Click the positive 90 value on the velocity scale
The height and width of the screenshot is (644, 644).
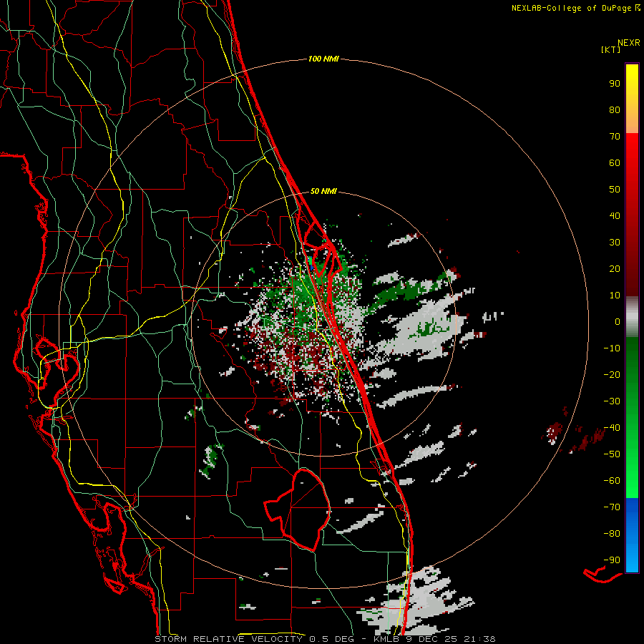[x=615, y=84]
